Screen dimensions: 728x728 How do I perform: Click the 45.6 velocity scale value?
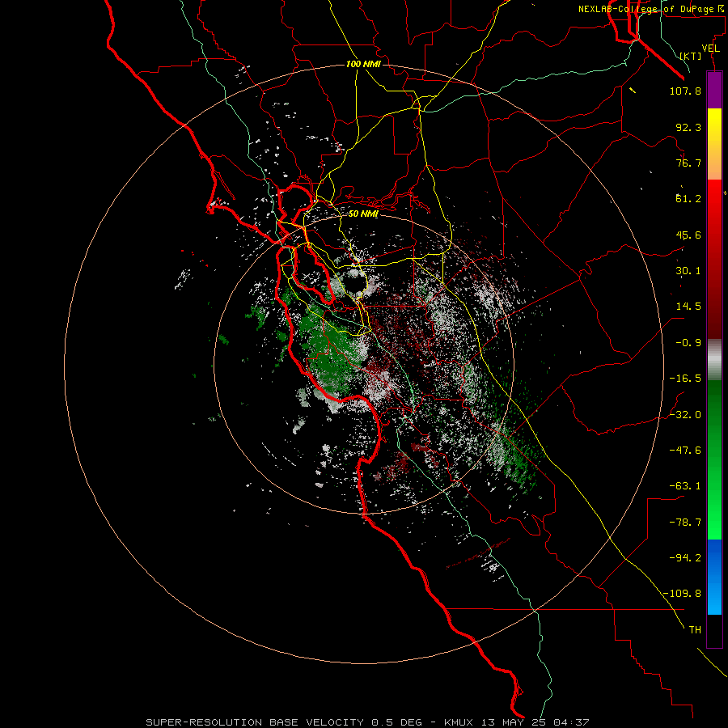pos(688,235)
